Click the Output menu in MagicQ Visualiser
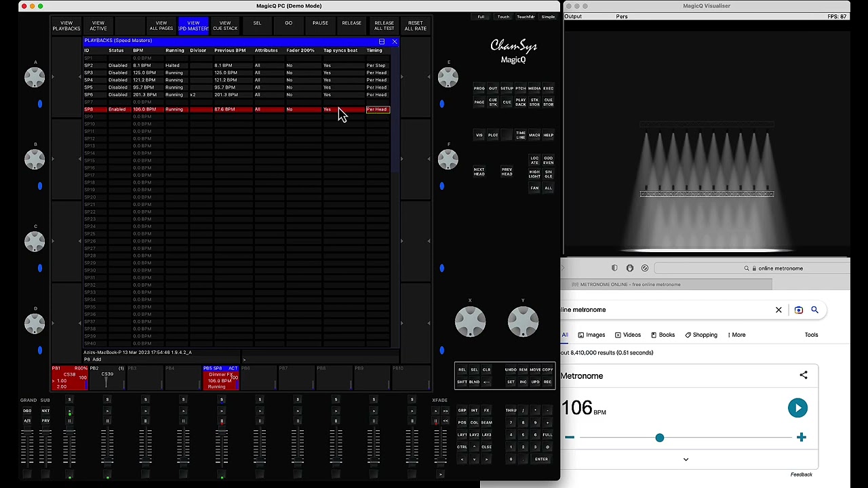The height and width of the screenshot is (488, 868). tap(573, 16)
